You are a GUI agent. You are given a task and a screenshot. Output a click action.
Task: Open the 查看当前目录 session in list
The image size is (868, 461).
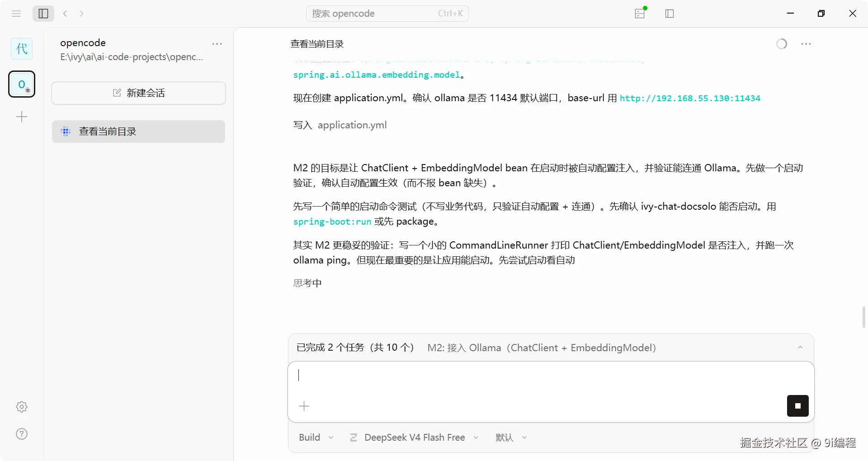138,132
